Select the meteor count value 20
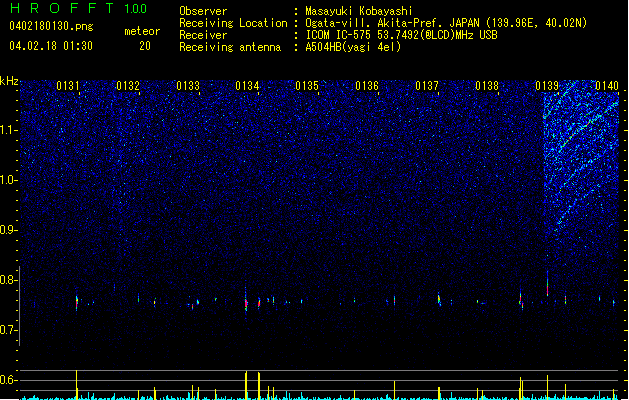This screenshot has width=629, height=400. click(145, 46)
